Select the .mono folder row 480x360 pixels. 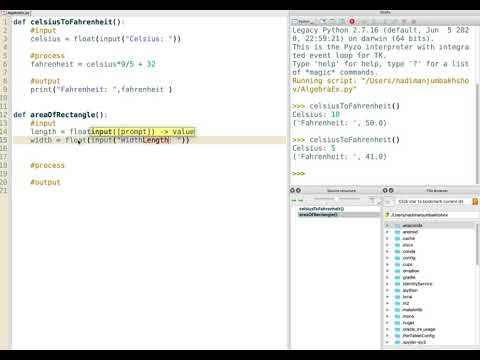429,316
